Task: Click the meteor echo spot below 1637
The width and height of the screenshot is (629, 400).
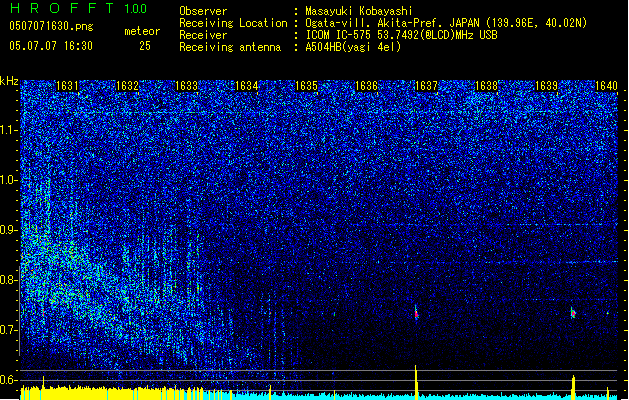Action: tap(416, 313)
